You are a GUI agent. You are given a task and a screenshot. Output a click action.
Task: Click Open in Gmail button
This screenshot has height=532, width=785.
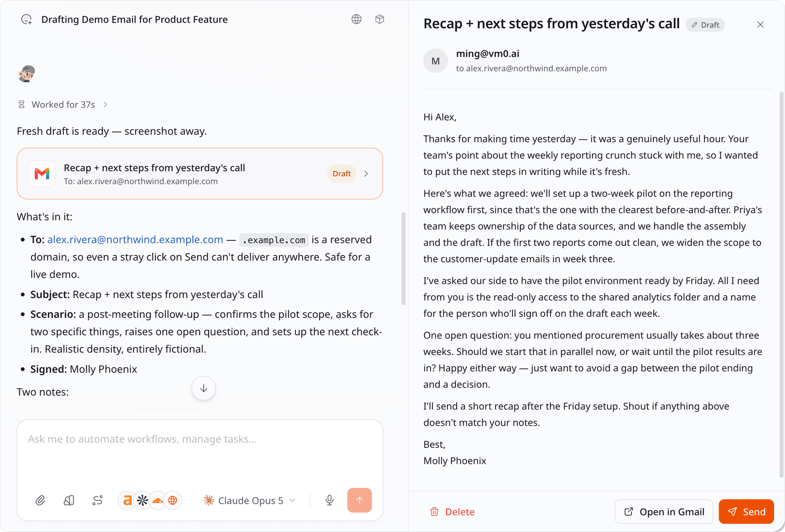point(664,512)
